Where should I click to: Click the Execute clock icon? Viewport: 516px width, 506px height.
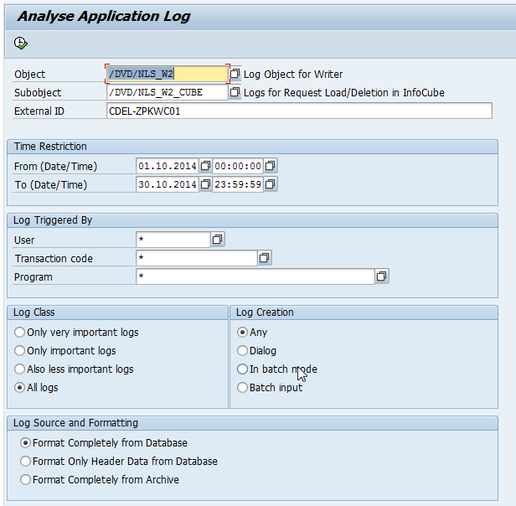[21, 43]
